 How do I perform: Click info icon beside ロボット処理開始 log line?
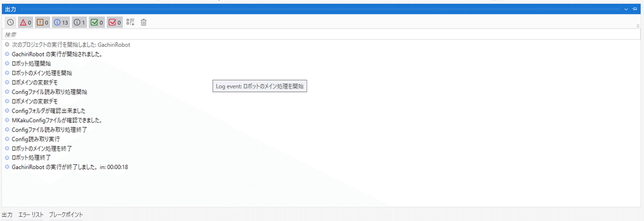click(x=7, y=63)
